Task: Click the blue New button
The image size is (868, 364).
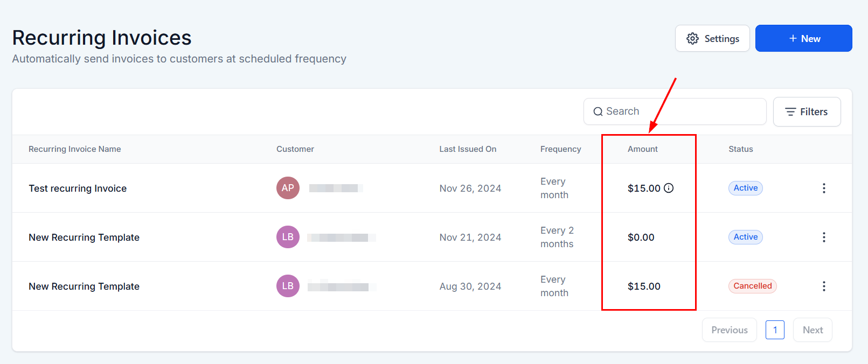Action: click(x=803, y=39)
